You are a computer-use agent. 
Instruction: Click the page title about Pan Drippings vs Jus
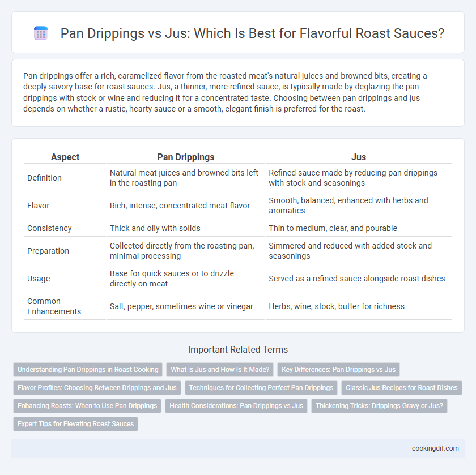[252, 33]
